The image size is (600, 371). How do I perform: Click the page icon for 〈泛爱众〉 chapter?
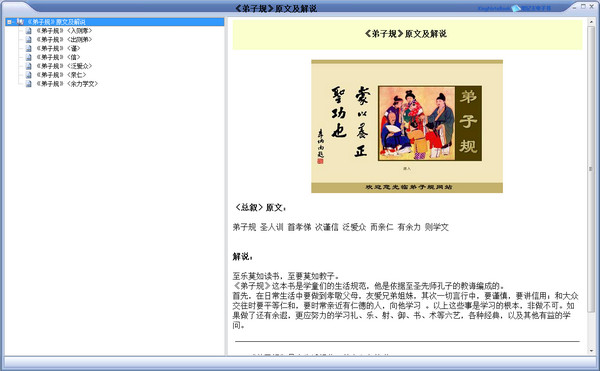29,66
